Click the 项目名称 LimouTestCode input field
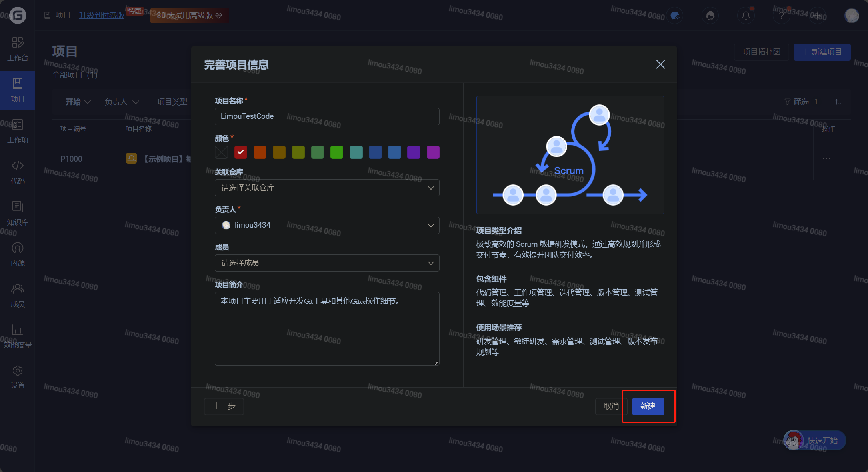Image resolution: width=868 pixels, height=472 pixels. tap(327, 116)
